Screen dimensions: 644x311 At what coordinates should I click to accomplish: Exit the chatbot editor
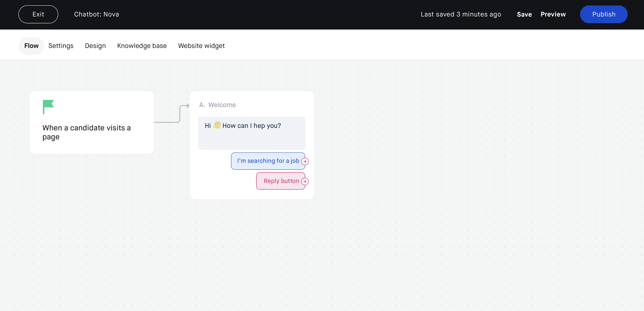click(x=38, y=14)
